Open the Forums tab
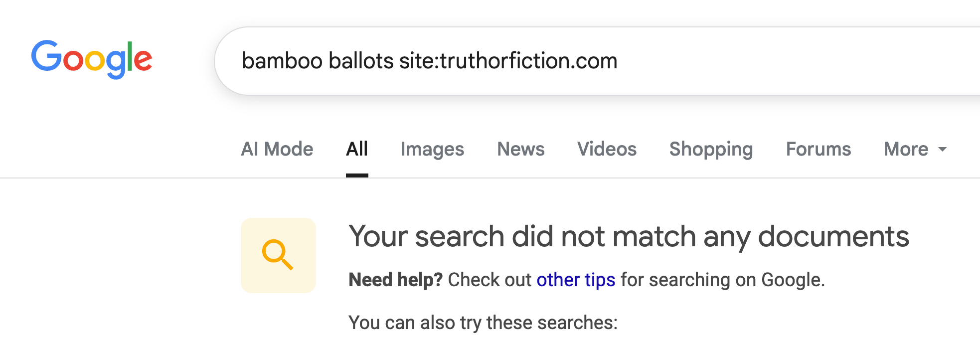The width and height of the screenshot is (980, 343). (x=818, y=149)
